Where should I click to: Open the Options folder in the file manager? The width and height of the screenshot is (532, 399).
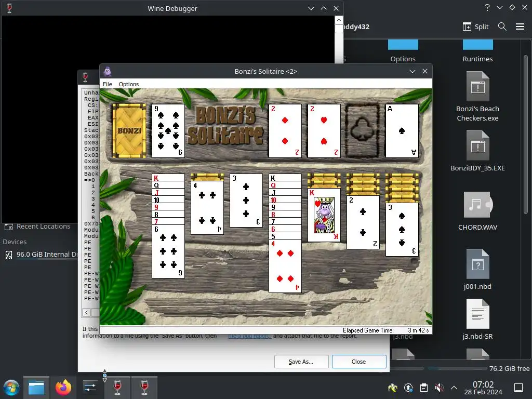(x=403, y=51)
